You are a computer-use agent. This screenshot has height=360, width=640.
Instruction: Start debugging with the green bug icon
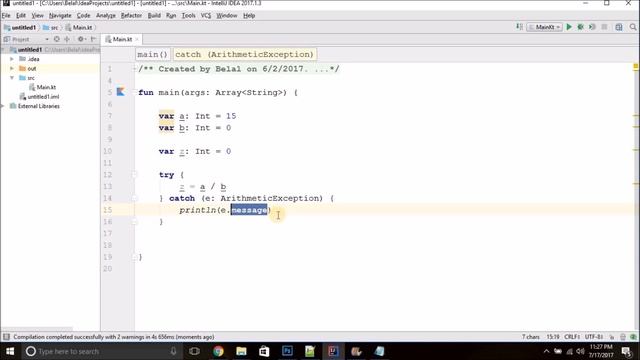[580, 27]
